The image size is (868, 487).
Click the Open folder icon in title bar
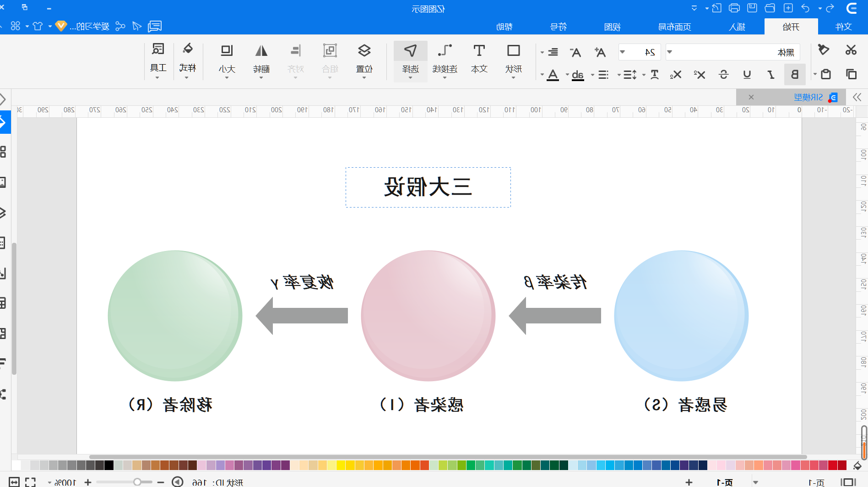pyautogui.click(x=770, y=8)
